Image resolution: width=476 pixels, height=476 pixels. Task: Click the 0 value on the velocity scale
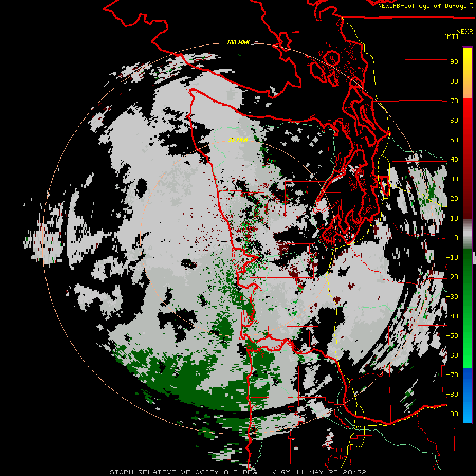[x=456, y=238]
